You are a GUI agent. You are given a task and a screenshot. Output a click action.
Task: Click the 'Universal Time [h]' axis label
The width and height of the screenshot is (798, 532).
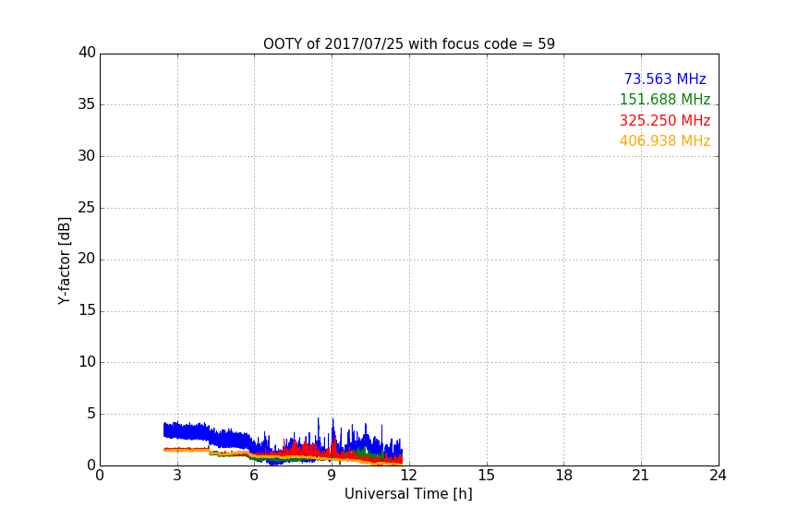click(408, 494)
